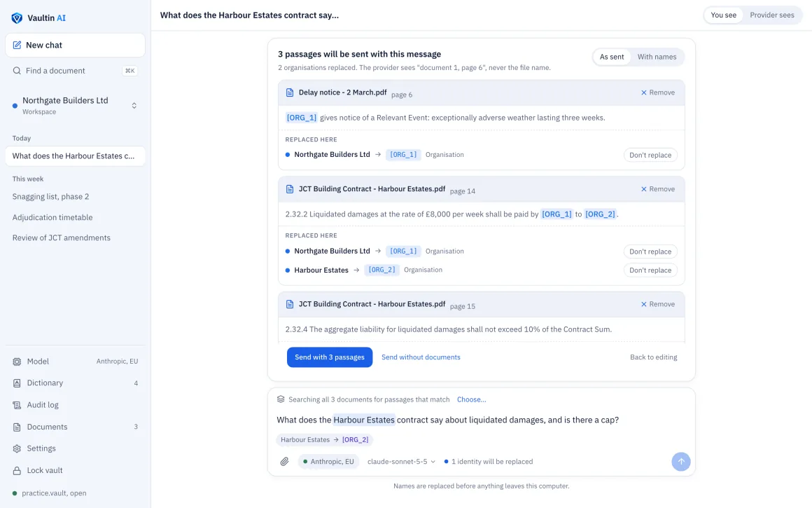Click the Harbour Estates → [ORG_2] replacement chip
Viewport: 812px width, 508px height.
(x=325, y=439)
